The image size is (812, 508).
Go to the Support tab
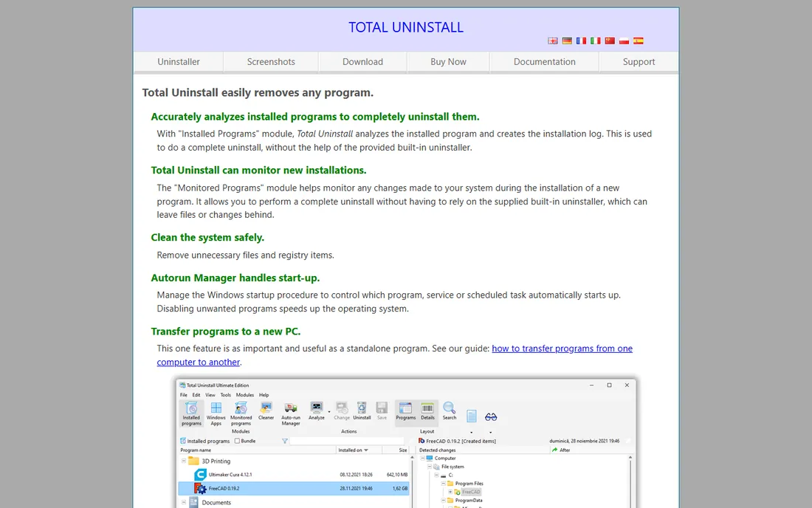coord(639,61)
